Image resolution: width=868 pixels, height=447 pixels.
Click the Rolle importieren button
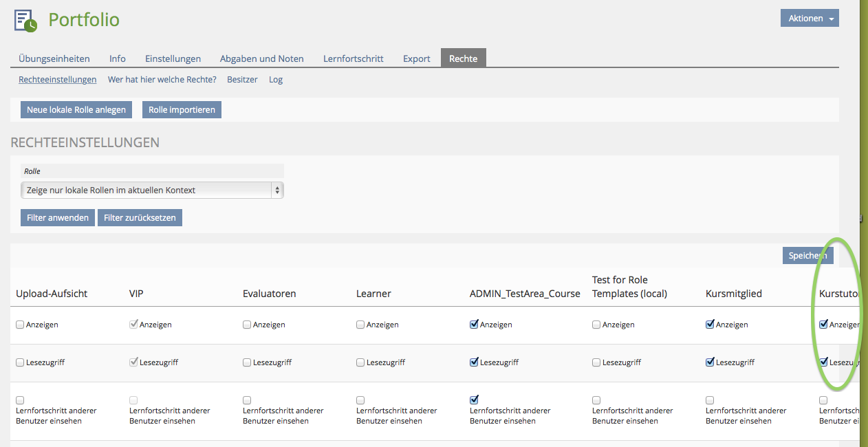(182, 110)
